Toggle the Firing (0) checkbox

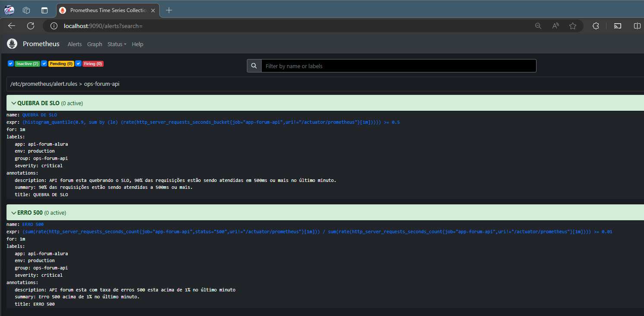click(78, 63)
